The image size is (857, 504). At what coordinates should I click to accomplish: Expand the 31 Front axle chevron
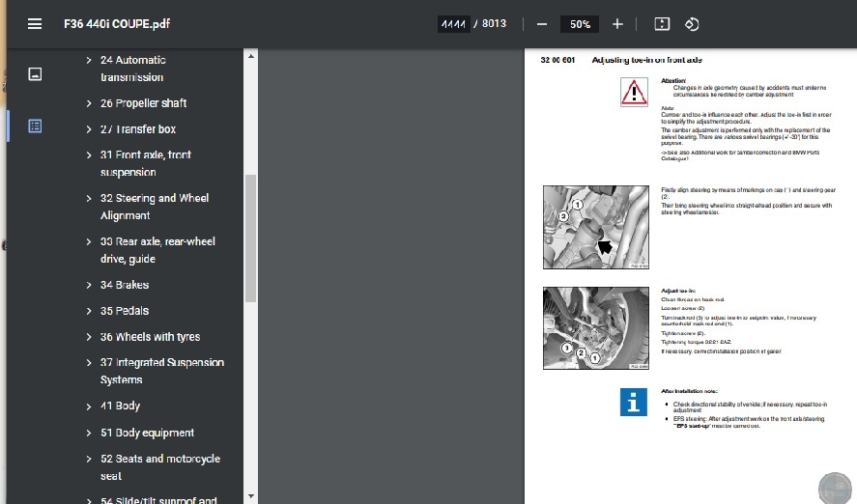pyautogui.click(x=89, y=155)
